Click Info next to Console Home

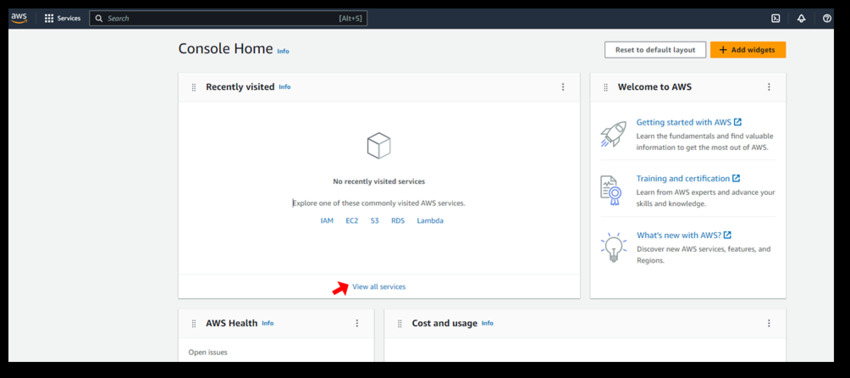283,52
